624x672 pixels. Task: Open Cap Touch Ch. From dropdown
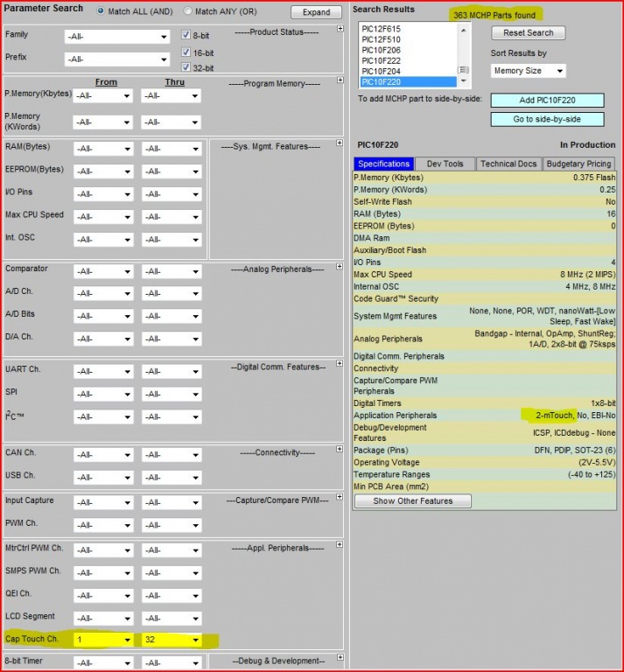click(103, 640)
